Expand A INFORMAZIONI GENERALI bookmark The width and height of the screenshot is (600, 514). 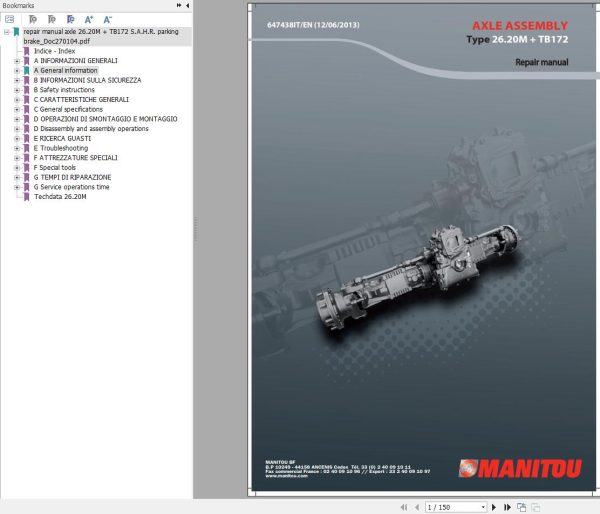pos(17,61)
